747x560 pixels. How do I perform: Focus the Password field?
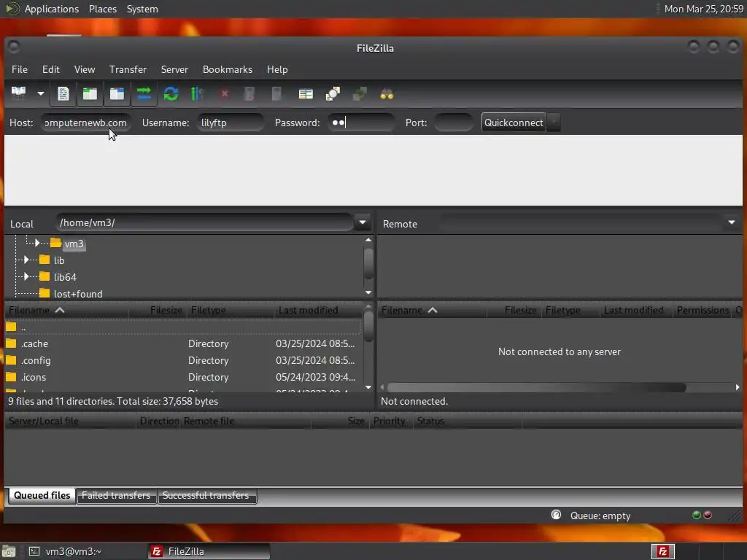(361, 122)
